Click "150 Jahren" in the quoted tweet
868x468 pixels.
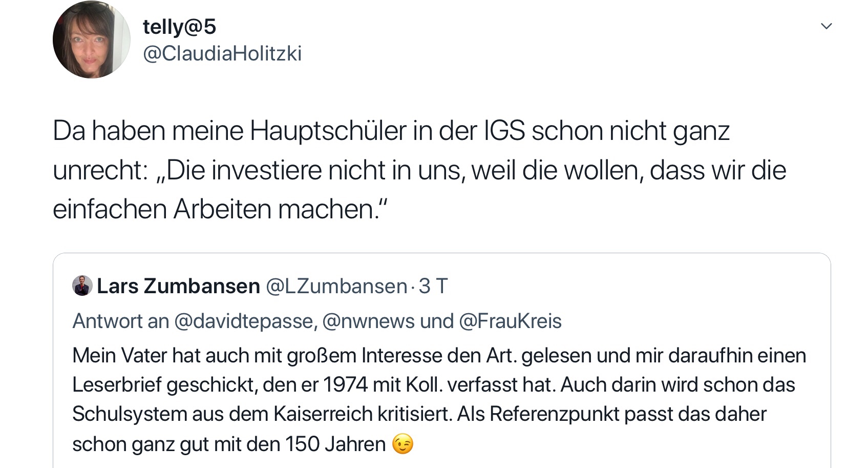click(x=335, y=444)
